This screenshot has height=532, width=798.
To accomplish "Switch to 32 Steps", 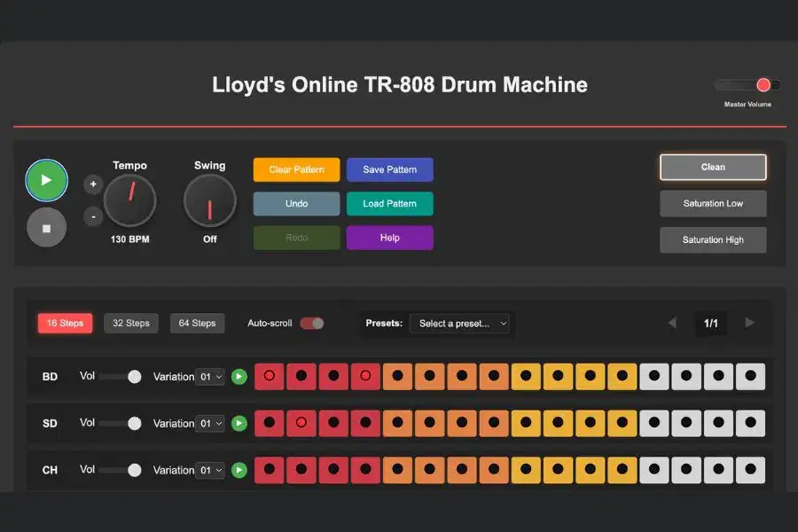I will coord(131,324).
